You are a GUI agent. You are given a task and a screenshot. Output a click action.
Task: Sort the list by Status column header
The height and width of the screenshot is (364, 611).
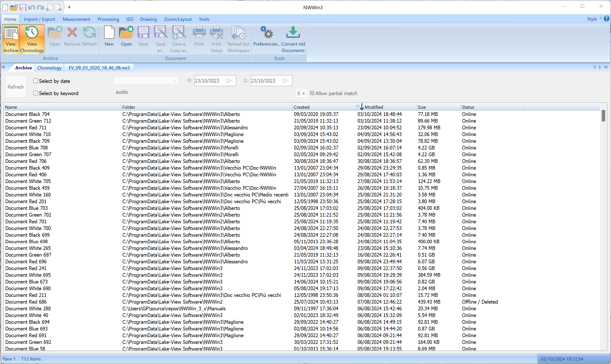pyautogui.click(x=492, y=107)
